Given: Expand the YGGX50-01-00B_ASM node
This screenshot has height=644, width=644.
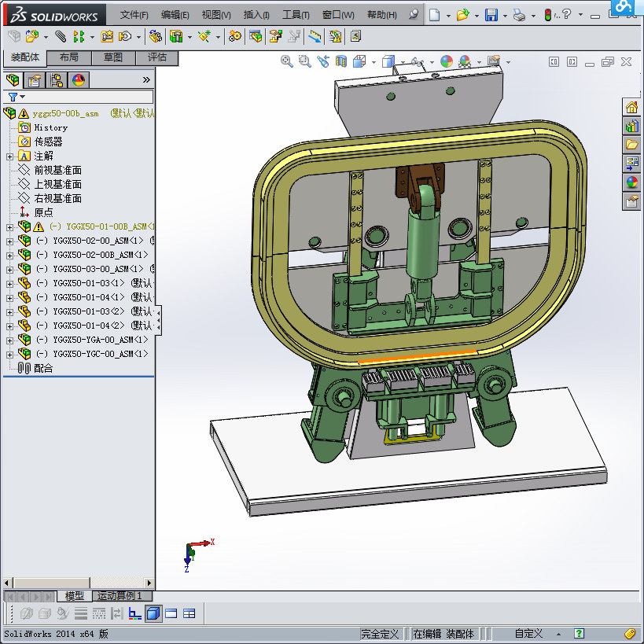Looking at the screenshot, I should coord(9,227).
